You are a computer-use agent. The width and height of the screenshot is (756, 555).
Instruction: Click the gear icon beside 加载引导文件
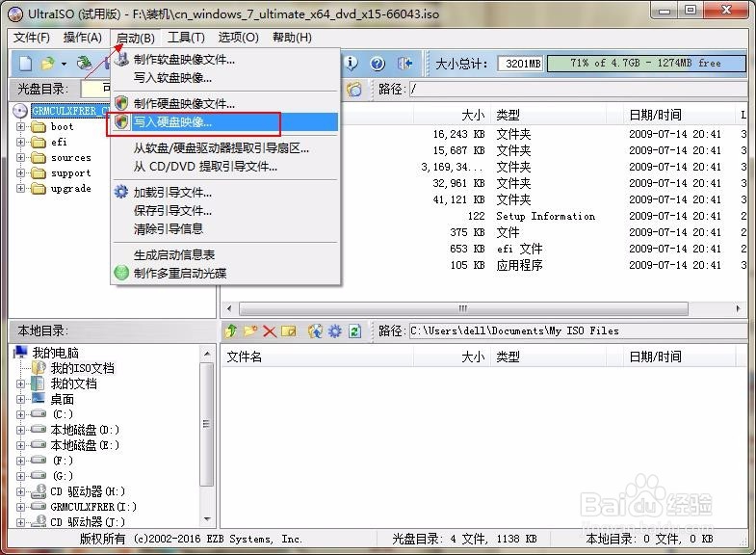(x=121, y=192)
